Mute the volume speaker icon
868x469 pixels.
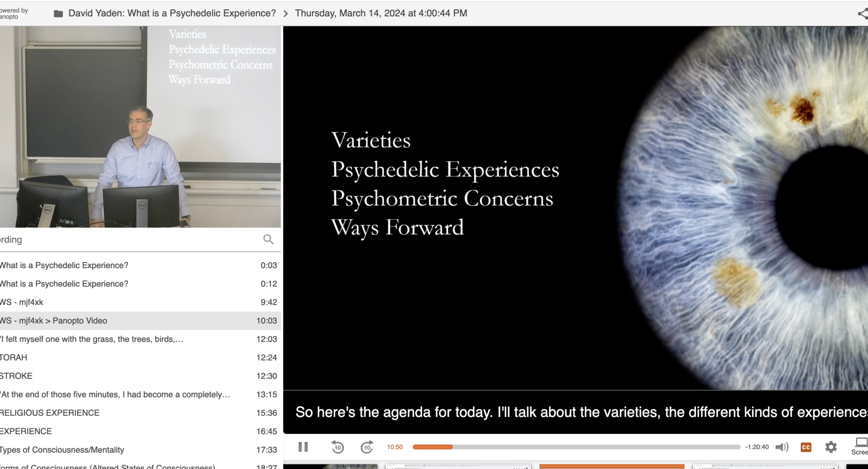782,447
